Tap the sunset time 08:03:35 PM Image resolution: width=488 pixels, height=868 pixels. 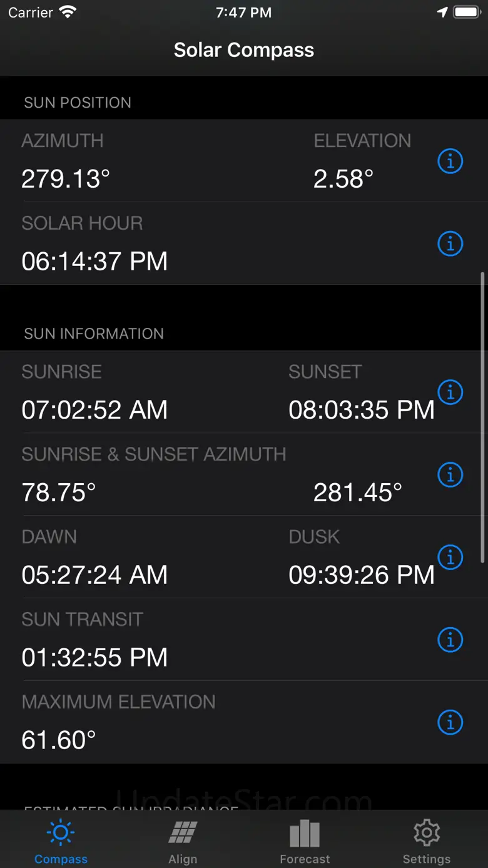pos(361,410)
